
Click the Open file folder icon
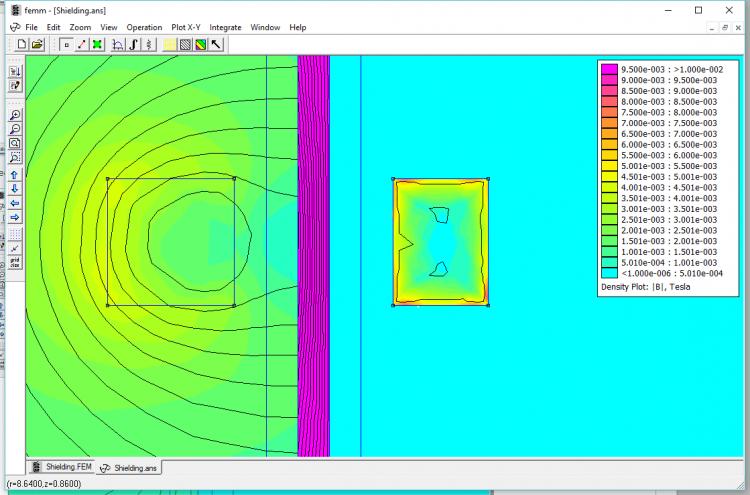(x=37, y=44)
